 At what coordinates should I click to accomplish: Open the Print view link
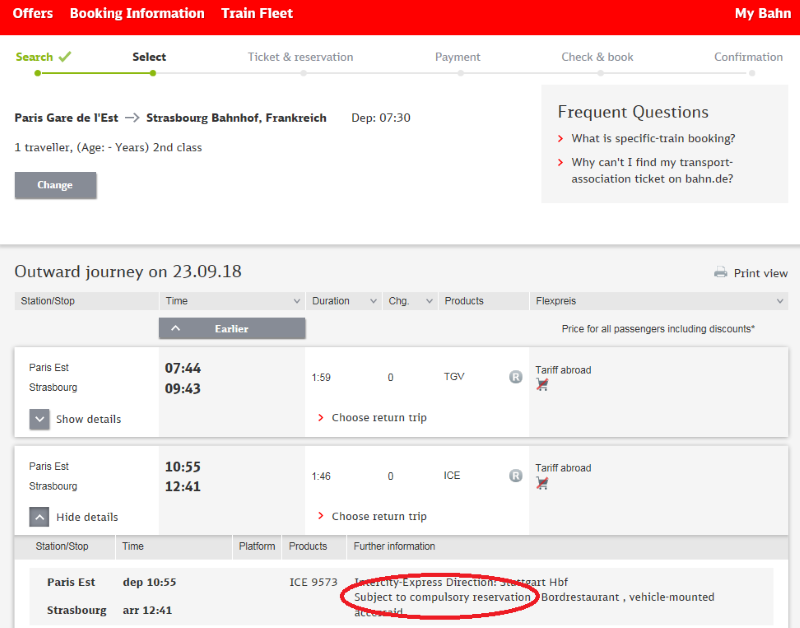(x=760, y=273)
